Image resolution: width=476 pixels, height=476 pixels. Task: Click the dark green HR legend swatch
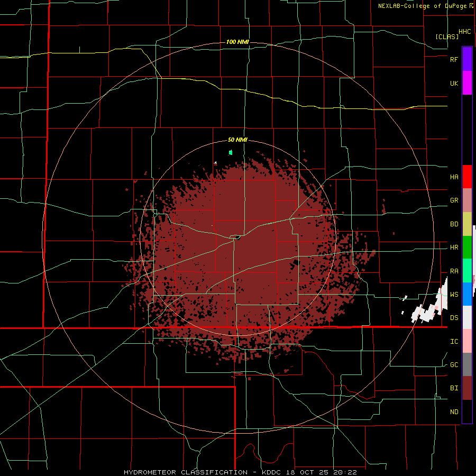(467, 248)
